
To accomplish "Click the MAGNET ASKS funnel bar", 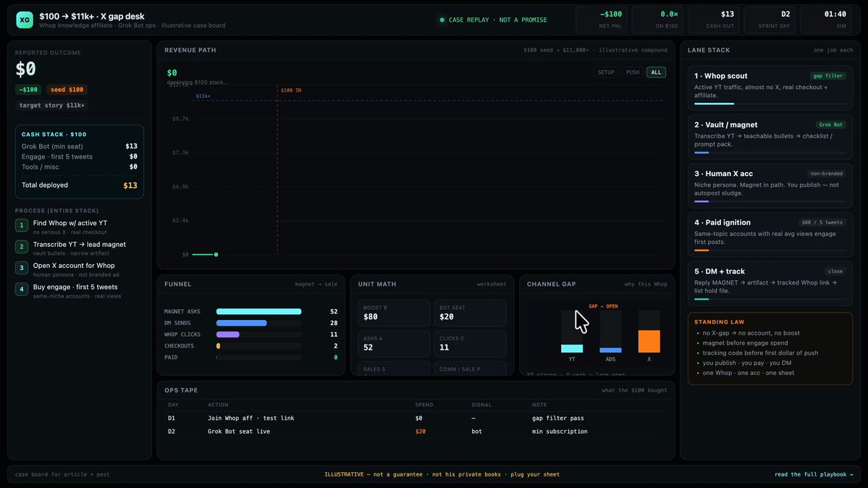I will pos(258,312).
